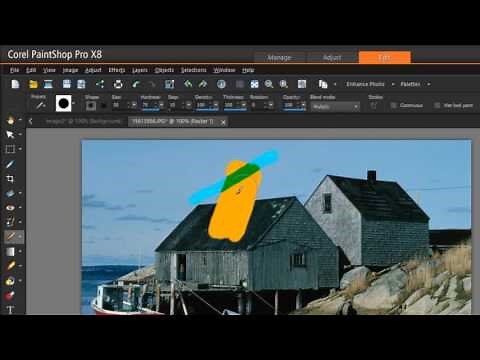Click the Open folder icon
Viewport: 480px width, 360px height.
[x=33, y=84]
